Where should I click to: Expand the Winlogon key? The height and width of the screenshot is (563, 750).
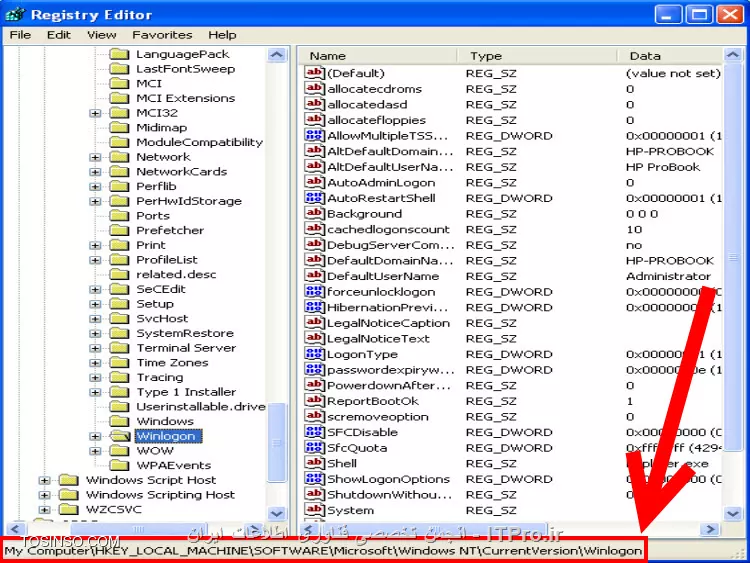(95, 436)
